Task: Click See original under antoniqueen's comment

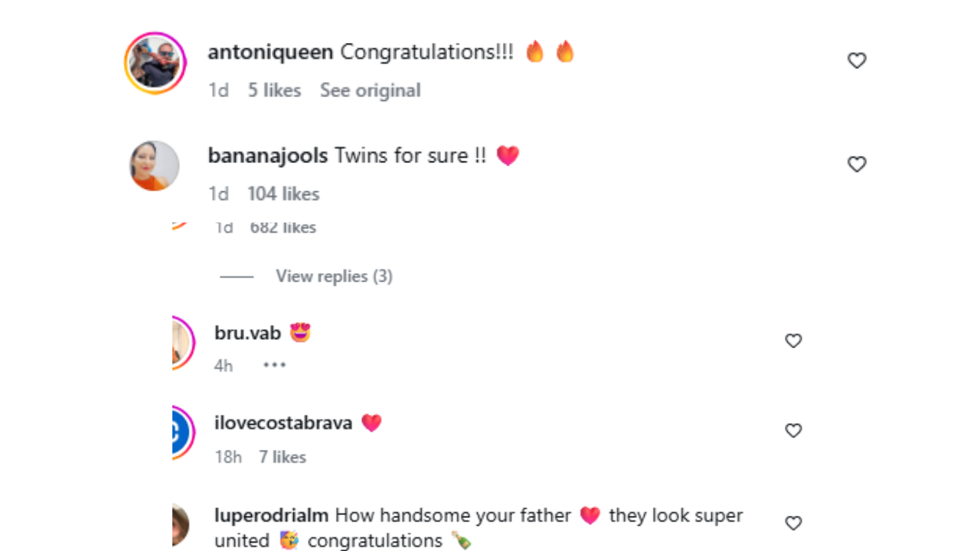Action: [x=370, y=90]
